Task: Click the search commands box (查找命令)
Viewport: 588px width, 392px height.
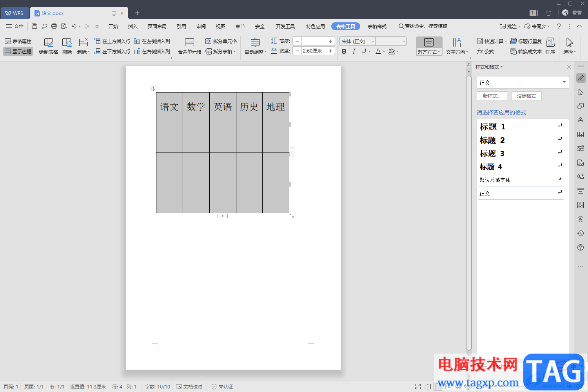Action: coord(423,26)
